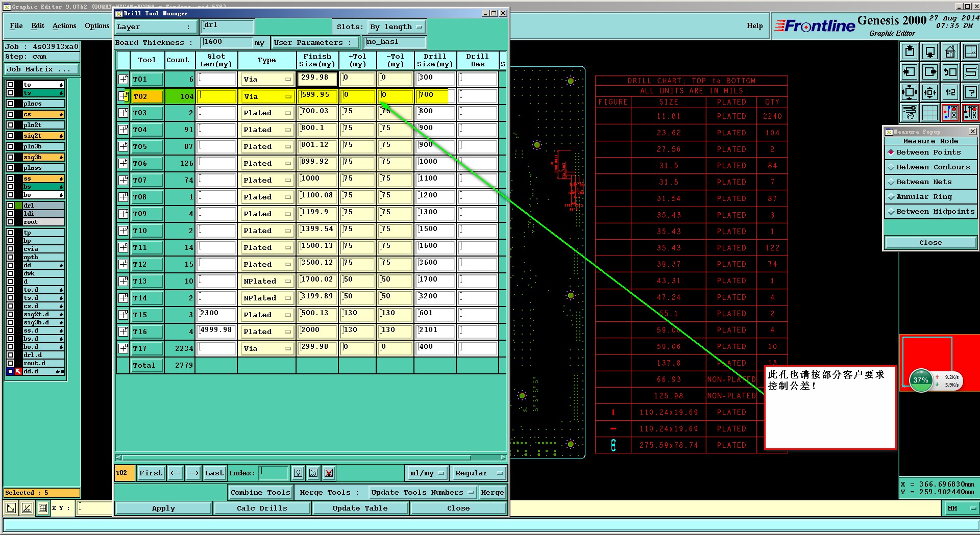Image resolution: width=980 pixels, height=535 pixels.
Task: Click the pan up view icon
Action: tap(909, 52)
